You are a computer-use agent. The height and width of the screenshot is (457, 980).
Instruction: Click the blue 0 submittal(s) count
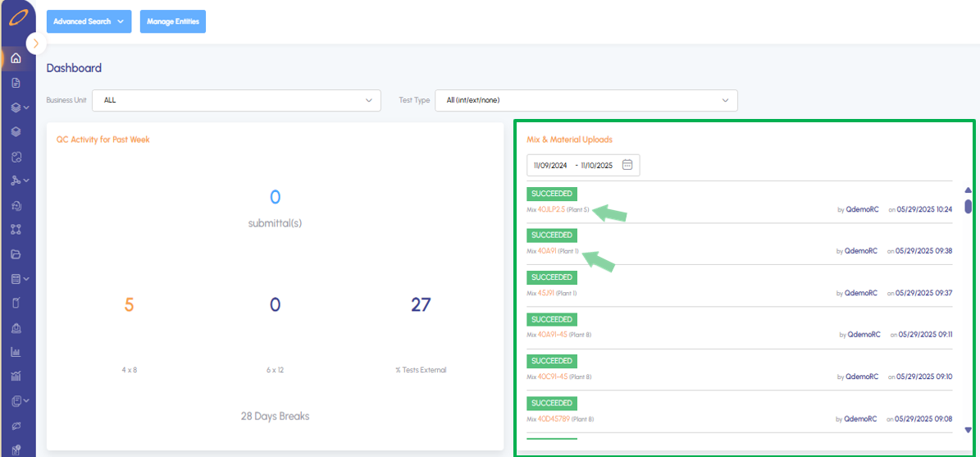(275, 198)
